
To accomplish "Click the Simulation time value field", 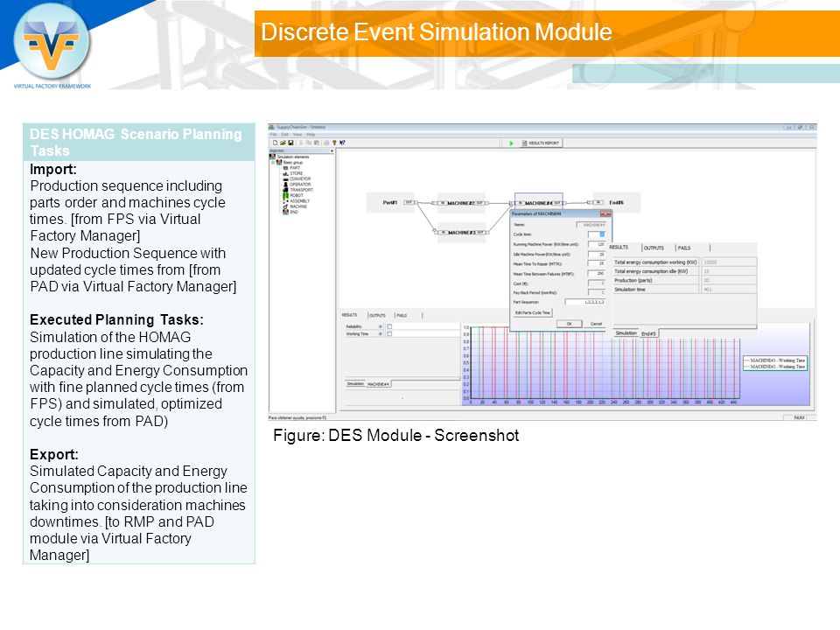I will [x=729, y=290].
